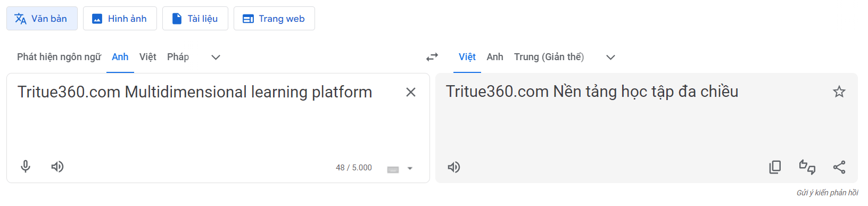868x206 pixels.
Task: Choose Trung (Giản thể) as the target language
Action: pyautogui.click(x=549, y=57)
